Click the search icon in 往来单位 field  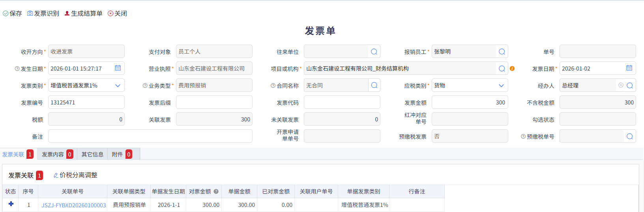pyautogui.click(x=374, y=52)
